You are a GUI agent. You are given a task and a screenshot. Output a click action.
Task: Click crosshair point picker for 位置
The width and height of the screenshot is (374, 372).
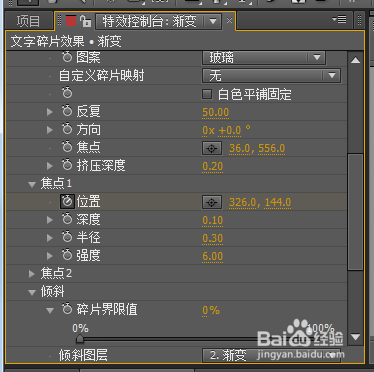212,202
